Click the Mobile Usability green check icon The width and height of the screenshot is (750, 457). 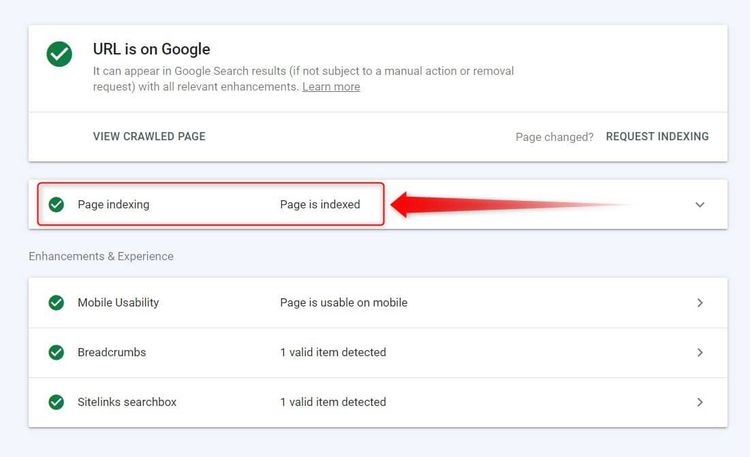click(56, 302)
